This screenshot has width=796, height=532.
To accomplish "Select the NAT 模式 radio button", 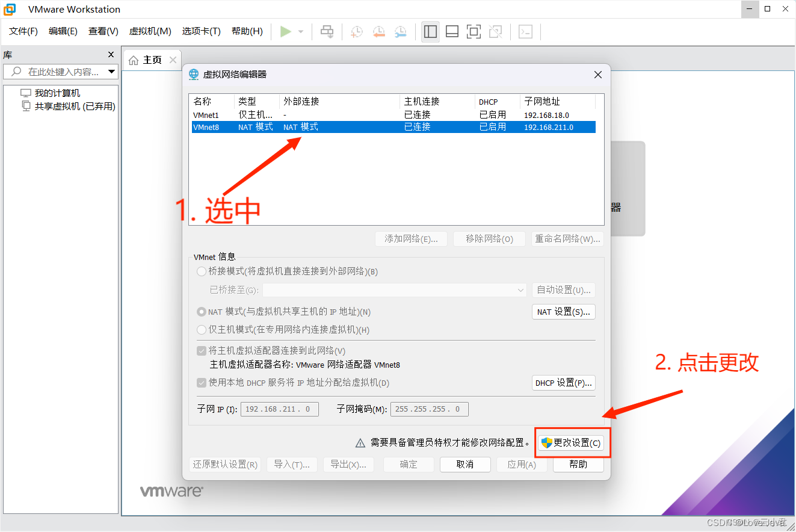I will 202,312.
